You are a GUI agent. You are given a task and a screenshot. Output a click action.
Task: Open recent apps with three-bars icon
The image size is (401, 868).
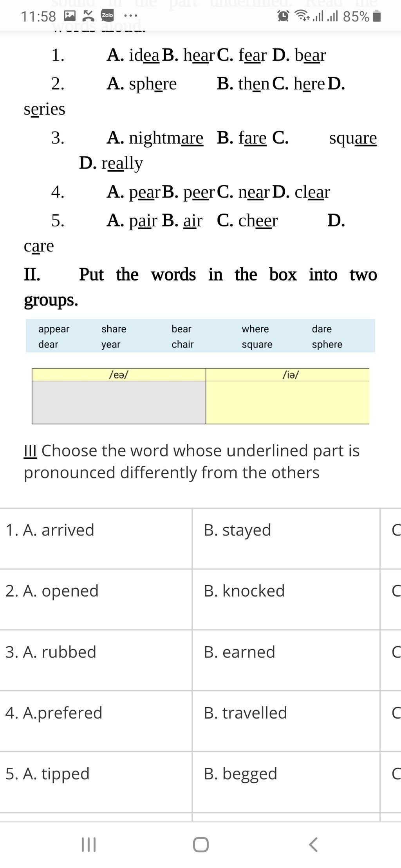[89, 844]
